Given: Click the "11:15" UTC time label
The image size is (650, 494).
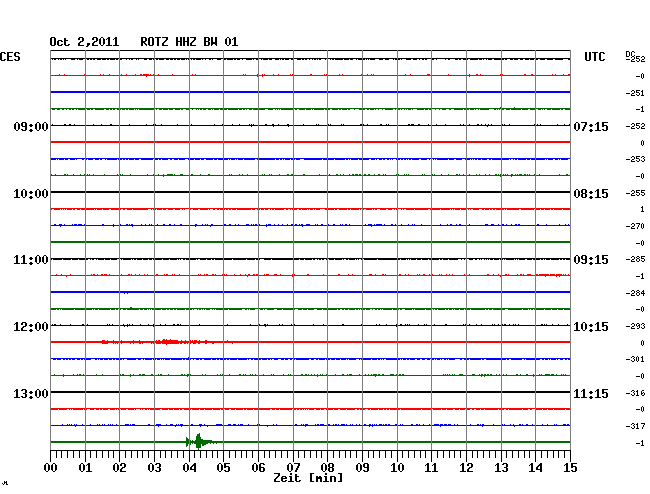Looking at the screenshot, I should click(591, 393).
